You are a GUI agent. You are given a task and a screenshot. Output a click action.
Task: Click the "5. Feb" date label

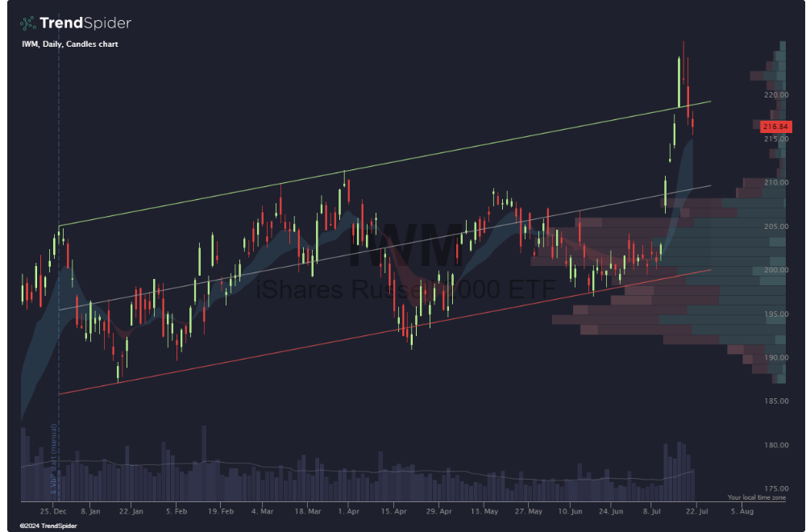point(177,511)
